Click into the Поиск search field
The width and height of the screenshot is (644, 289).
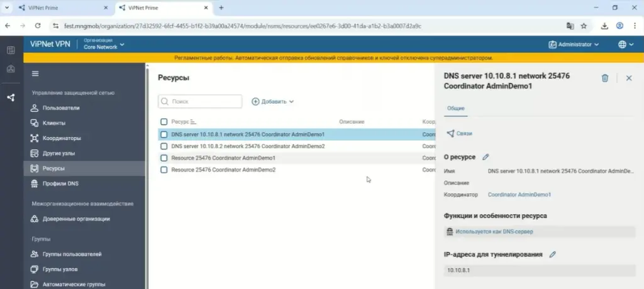pyautogui.click(x=200, y=101)
